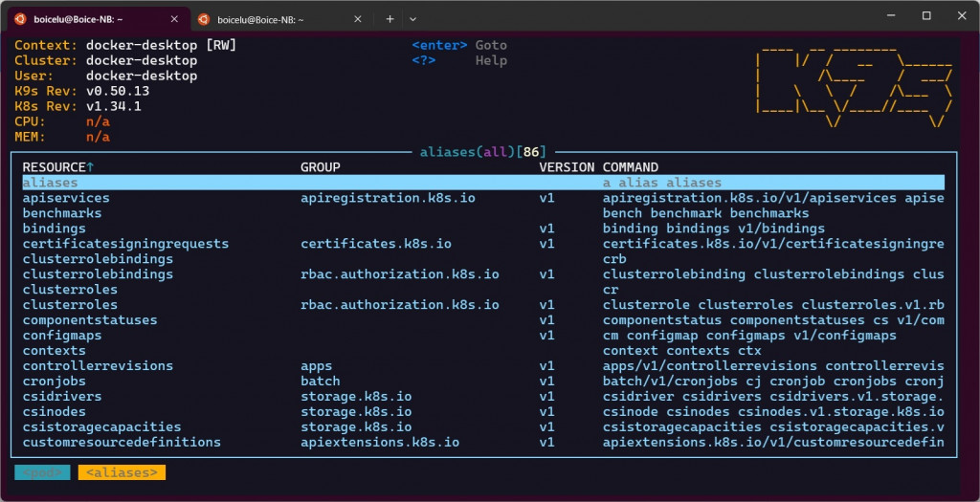Select the controllerrevisions resource row

pos(483,366)
